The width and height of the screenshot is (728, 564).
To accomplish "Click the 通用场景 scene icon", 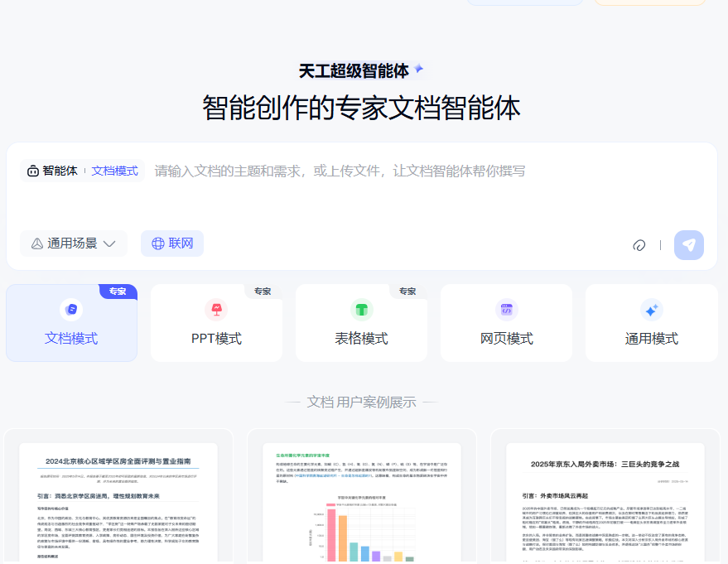I will point(37,243).
